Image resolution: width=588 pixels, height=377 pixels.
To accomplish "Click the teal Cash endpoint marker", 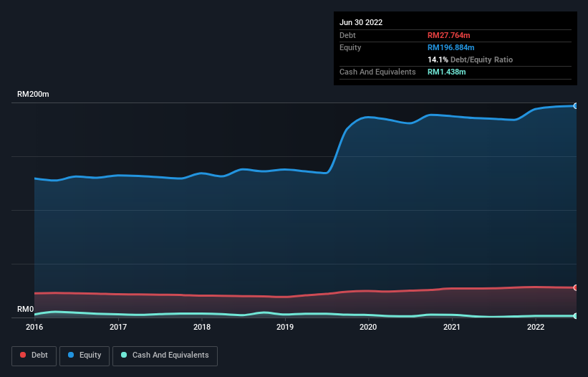I will [576, 316].
